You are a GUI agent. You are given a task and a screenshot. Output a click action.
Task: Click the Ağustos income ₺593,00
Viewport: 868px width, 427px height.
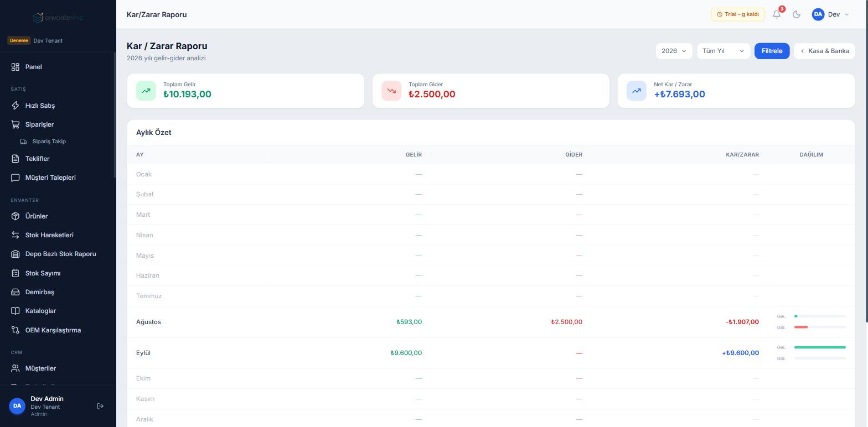coord(409,322)
